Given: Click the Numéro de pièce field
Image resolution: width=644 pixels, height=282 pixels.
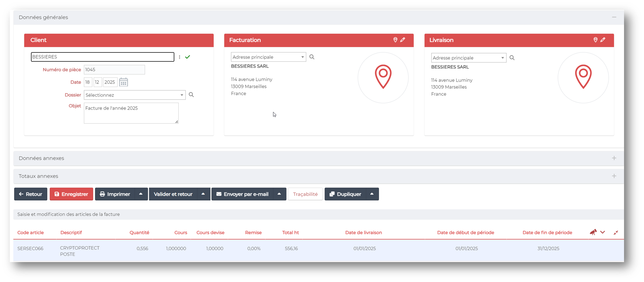Looking at the screenshot, I should (114, 70).
